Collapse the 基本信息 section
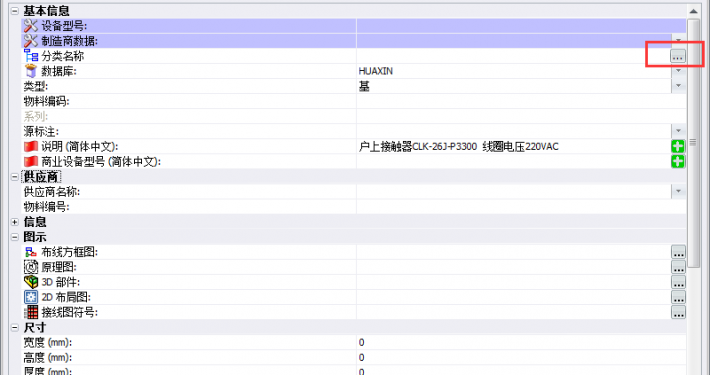The height and width of the screenshot is (375, 710). click(x=15, y=11)
